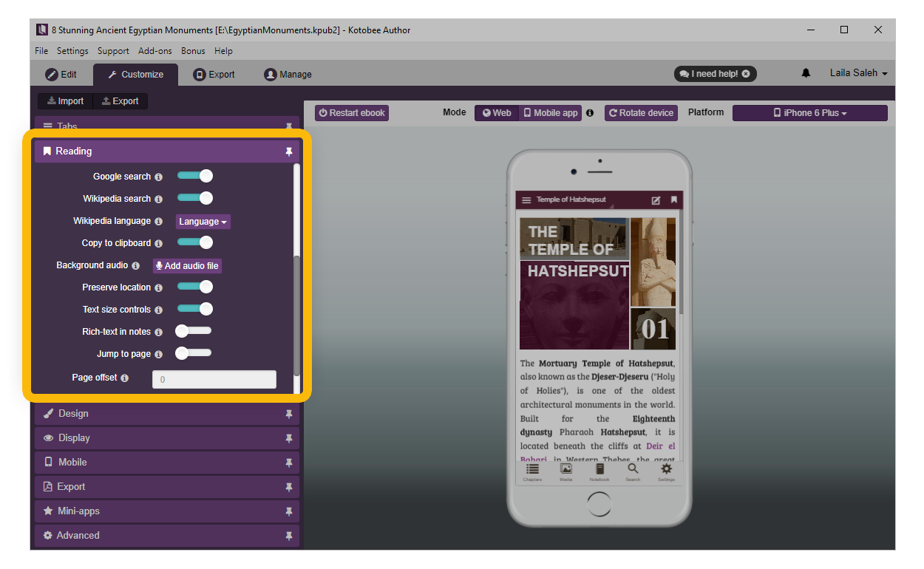Click the add note icon in ebook header
Screen dimensions: 924x569
click(x=656, y=200)
